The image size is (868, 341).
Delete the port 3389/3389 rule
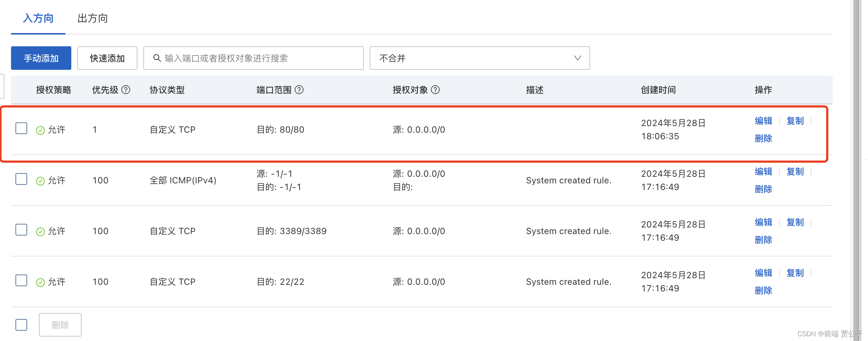pos(763,240)
